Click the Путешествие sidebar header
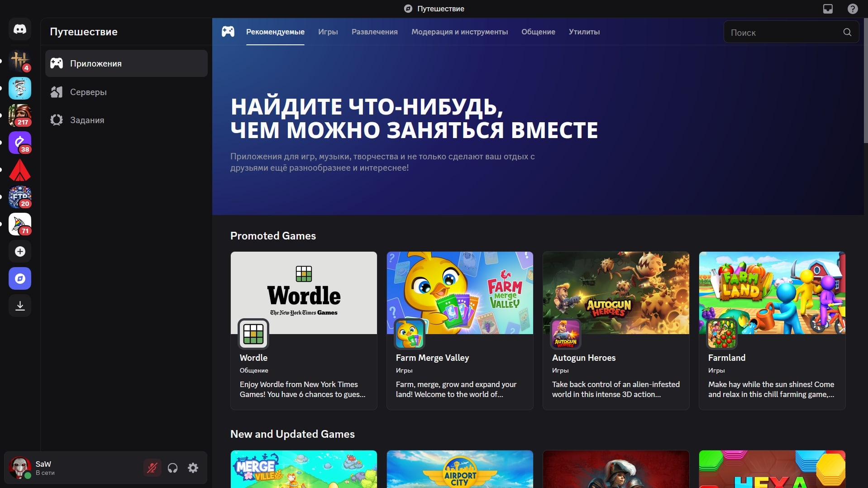Image resolution: width=868 pixels, height=488 pixels. click(84, 32)
